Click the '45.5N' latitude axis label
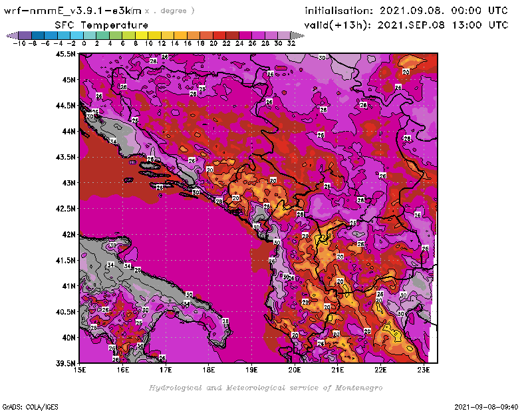Screen dimensions: 532x411 coord(65,54)
